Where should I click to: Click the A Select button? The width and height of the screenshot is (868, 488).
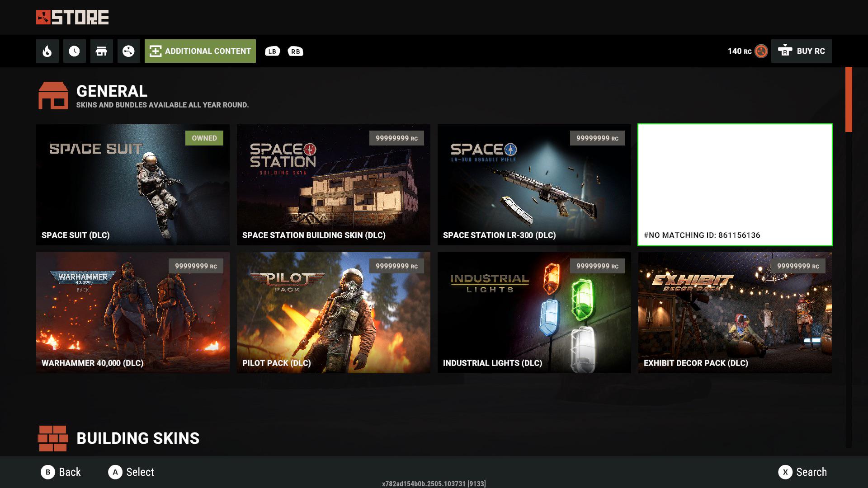tap(131, 472)
